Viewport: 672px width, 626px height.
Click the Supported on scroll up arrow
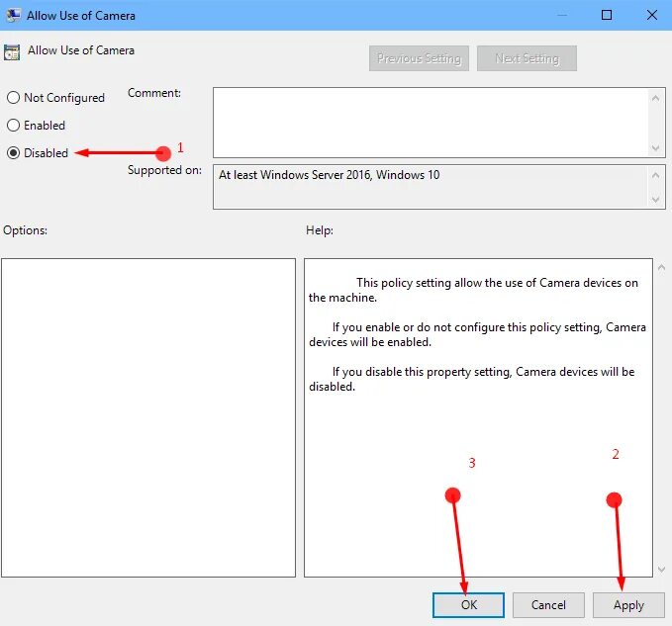click(655, 175)
